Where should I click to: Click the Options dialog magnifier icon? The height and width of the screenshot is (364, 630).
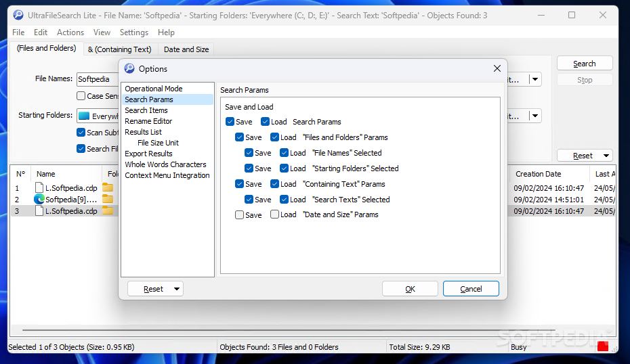(x=129, y=68)
